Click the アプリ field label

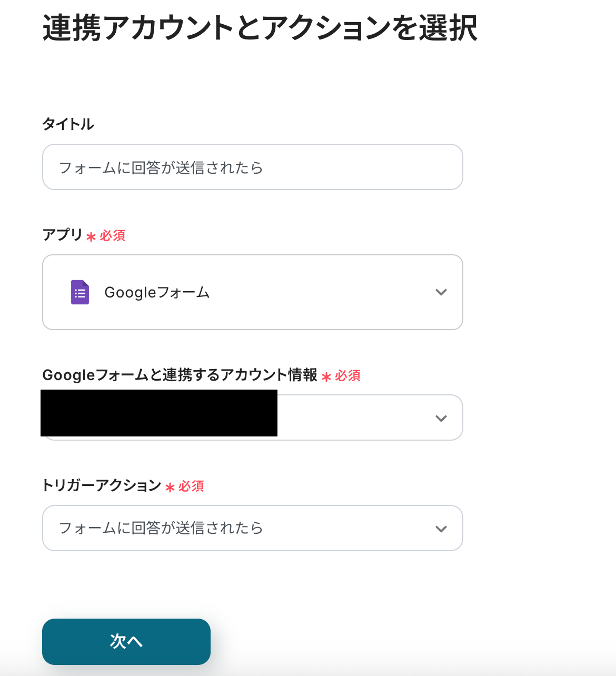tap(62, 235)
